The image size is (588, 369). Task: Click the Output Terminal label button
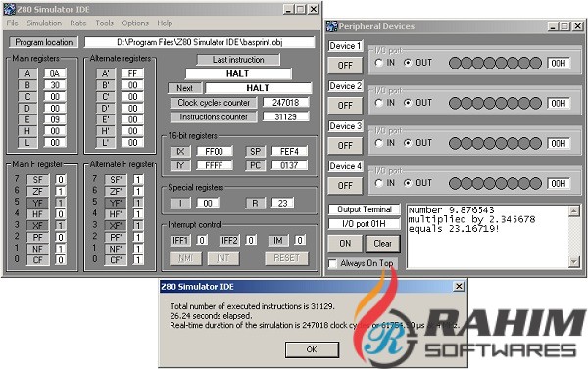(365, 209)
